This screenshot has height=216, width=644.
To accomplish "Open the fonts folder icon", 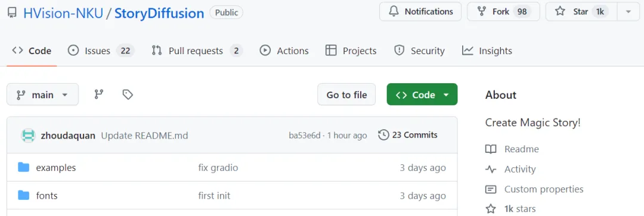I will pos(24,196).
